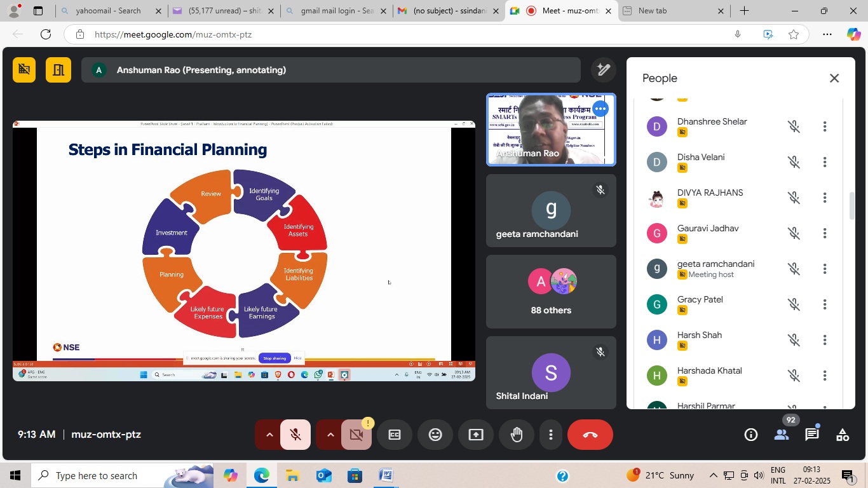
Task: Click Harsh Shah's muted microphone icon
Action: click(794, 340)
